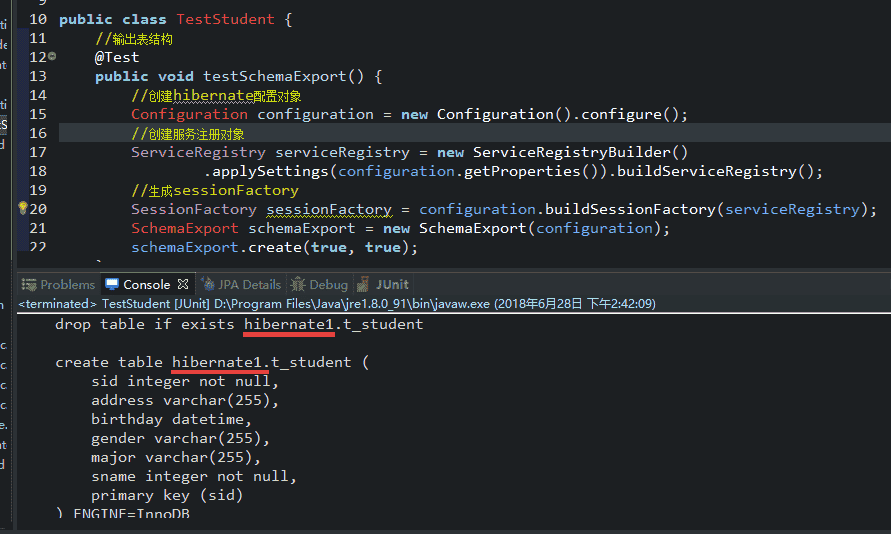Click 'primary key (sid)' in console
The image size is (891, 534).
[167, 495]
